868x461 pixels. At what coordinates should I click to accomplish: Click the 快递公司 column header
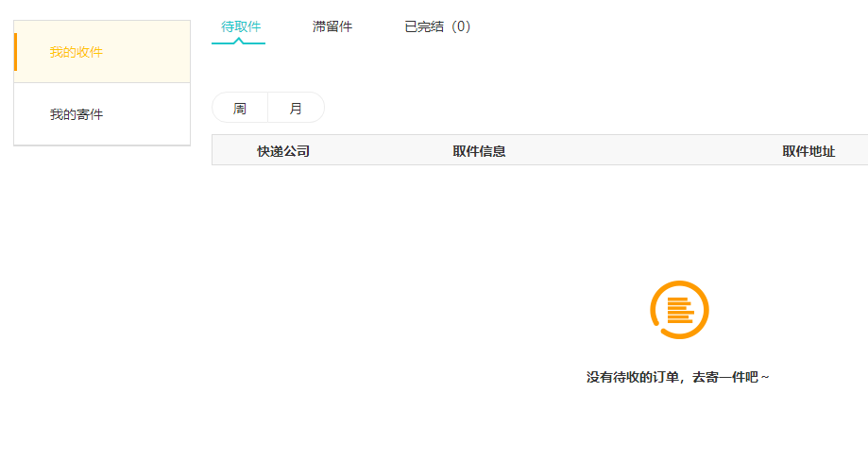(x=282, y=151)
